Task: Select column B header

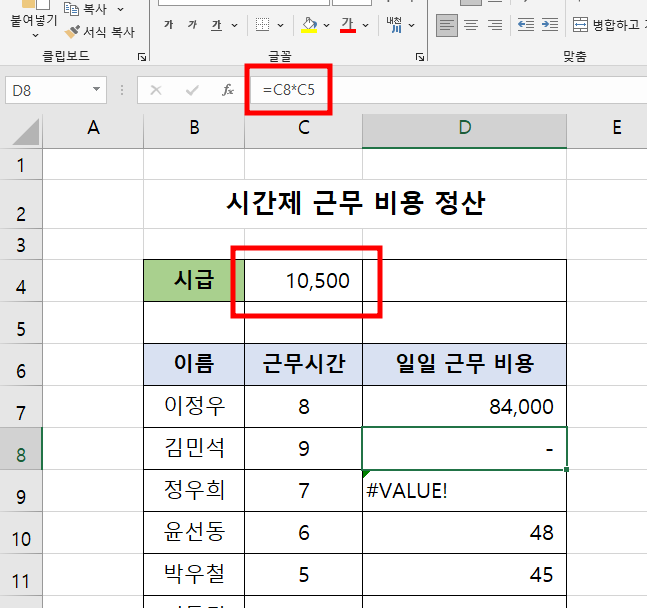Action: (194, 128)
